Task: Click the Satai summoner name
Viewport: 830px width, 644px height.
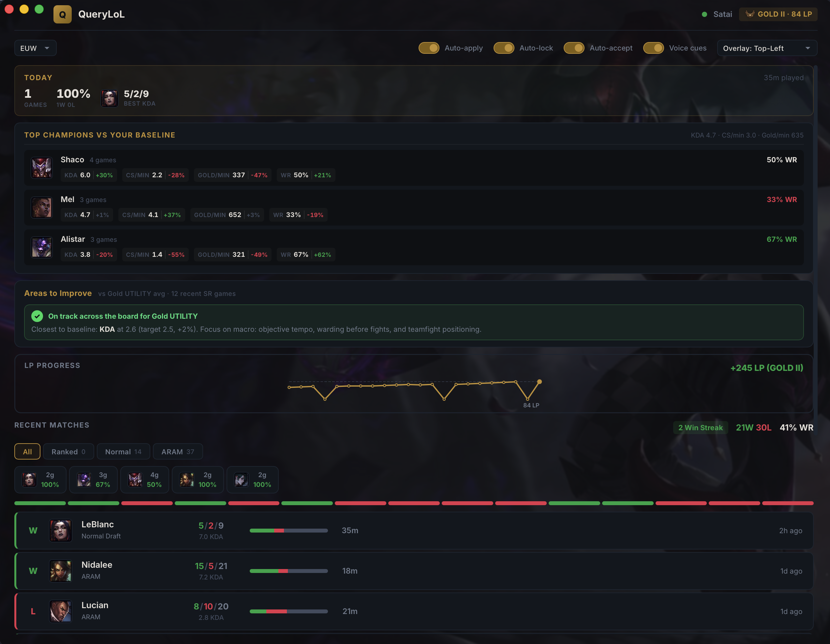Action: point(722,14)
